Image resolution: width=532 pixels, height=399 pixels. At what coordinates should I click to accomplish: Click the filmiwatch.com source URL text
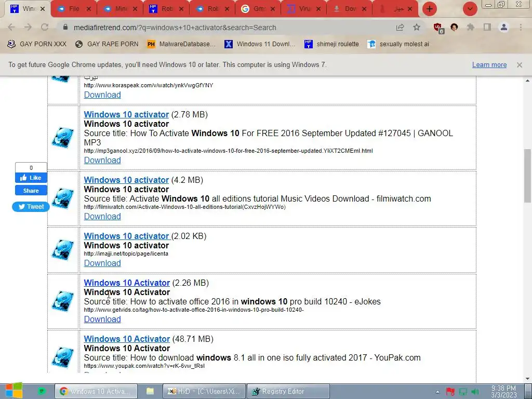point(184,207)
